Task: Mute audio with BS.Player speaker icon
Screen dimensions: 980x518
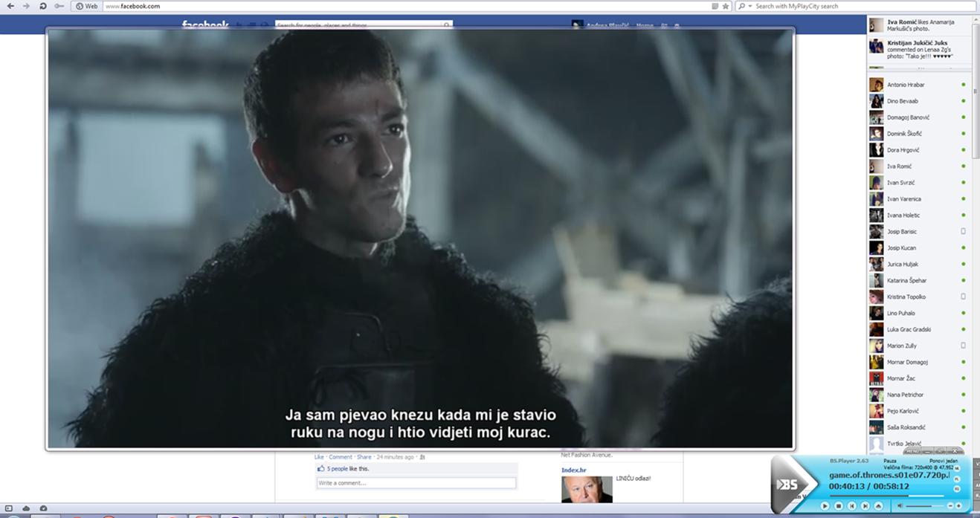Action: [x=900, y=505]
